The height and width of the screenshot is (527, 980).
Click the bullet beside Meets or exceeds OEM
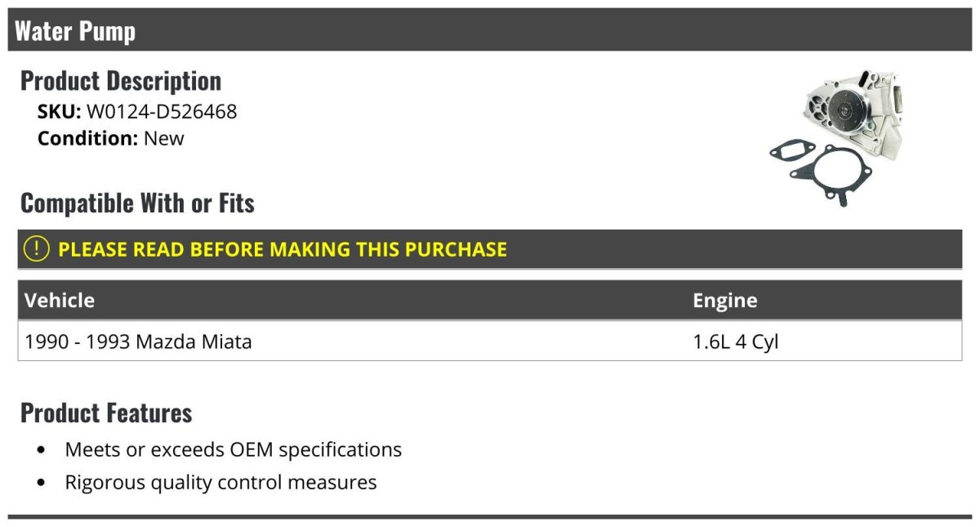[x=42, y=450]
